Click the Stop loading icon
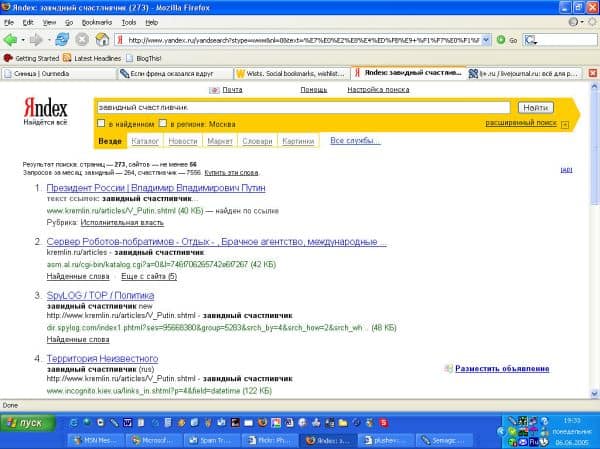Viewport: 600px width, 449px height. (82, 39)
